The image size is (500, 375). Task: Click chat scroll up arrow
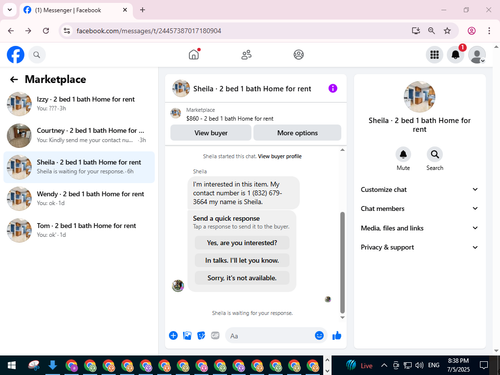tap(342, 150)
